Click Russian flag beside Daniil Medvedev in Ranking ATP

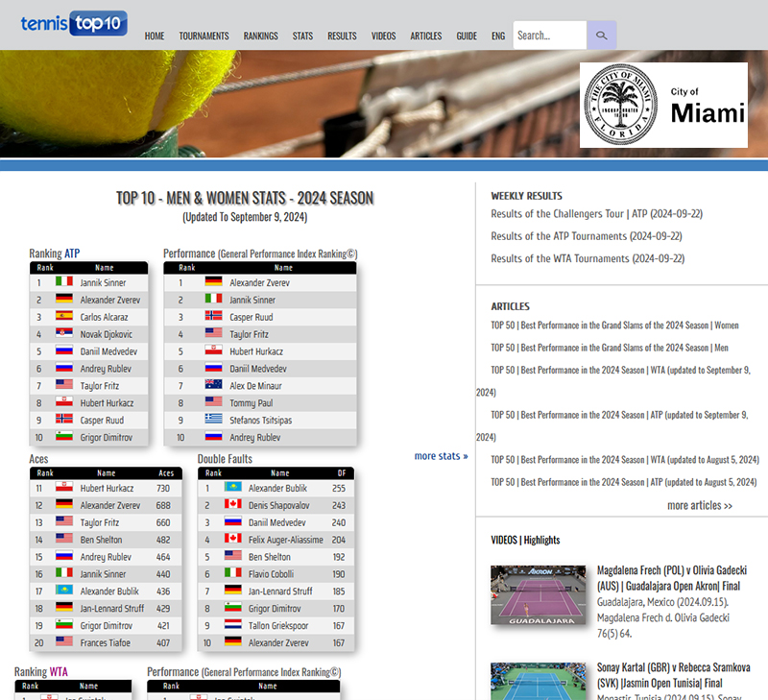point(64,350)
